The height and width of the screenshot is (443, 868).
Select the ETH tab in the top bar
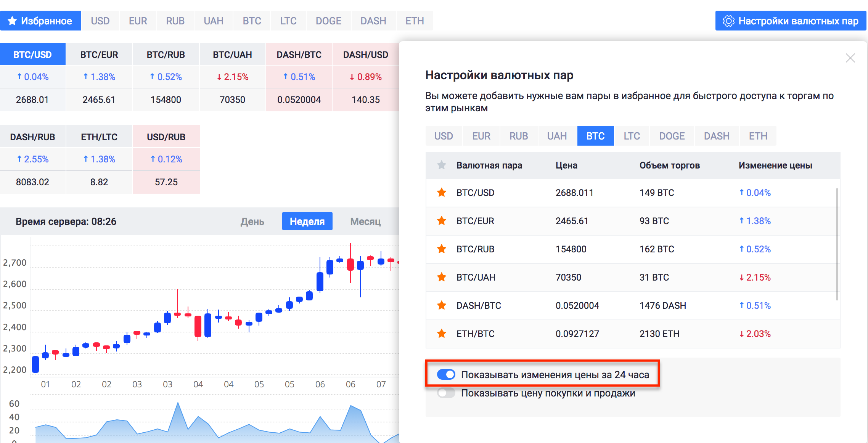pos(415,21)
